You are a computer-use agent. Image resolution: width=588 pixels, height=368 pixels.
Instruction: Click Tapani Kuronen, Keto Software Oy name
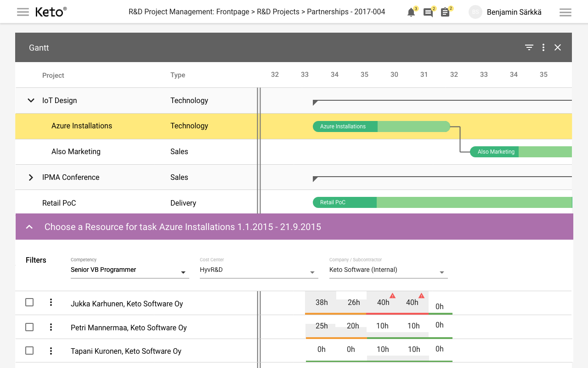(x=126, y=351)
